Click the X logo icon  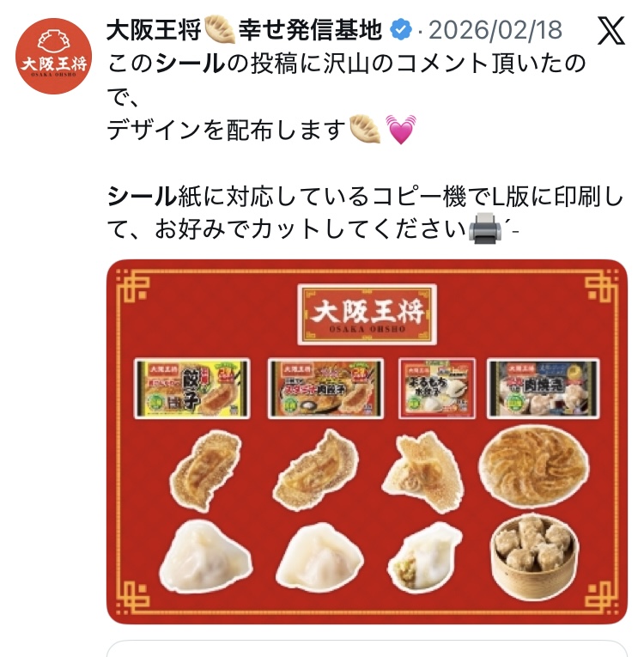(611, 30)
